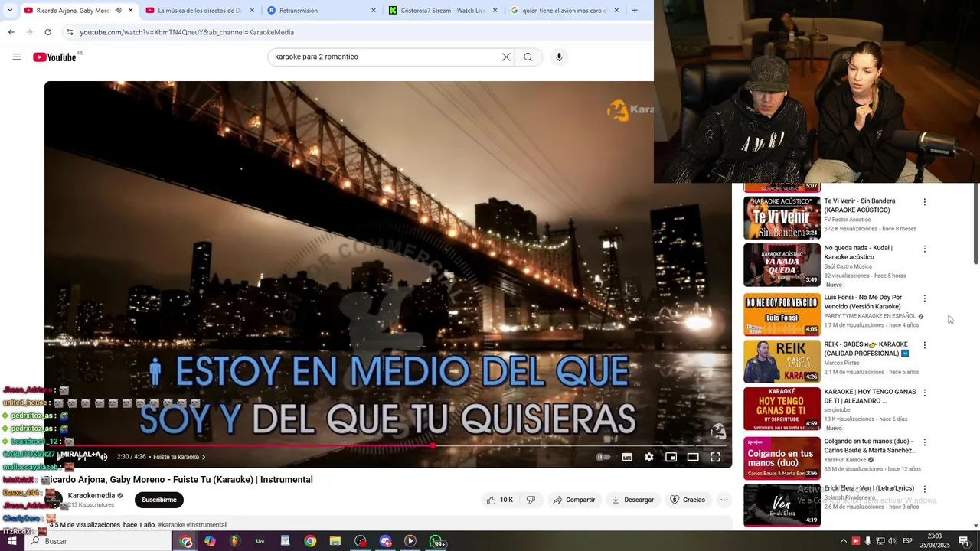This screenshot has width=980, height=551.
Task: Open the Te Vi Venir video thumbnail
Action: (x=782, y=218)
